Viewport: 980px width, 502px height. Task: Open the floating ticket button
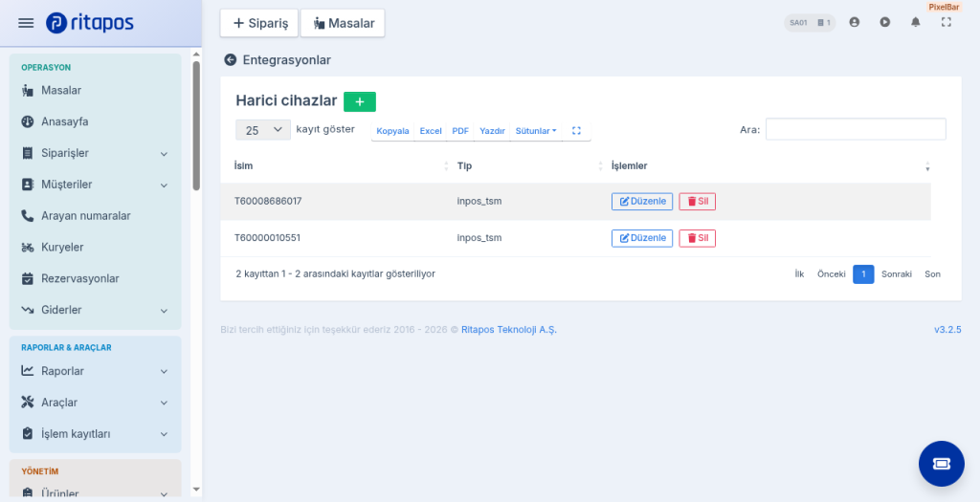click(x=942, y=464)
